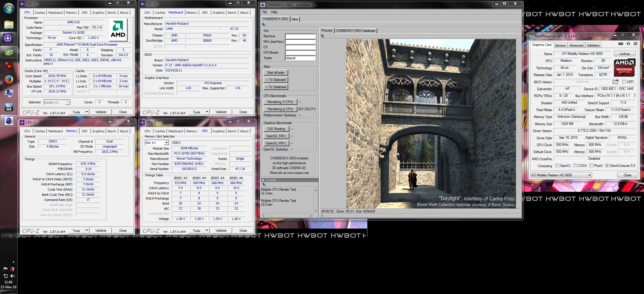The image size is (644, 294).
Task: Click the GPU-Z BIOS export share icon
Action: (616, 82)
